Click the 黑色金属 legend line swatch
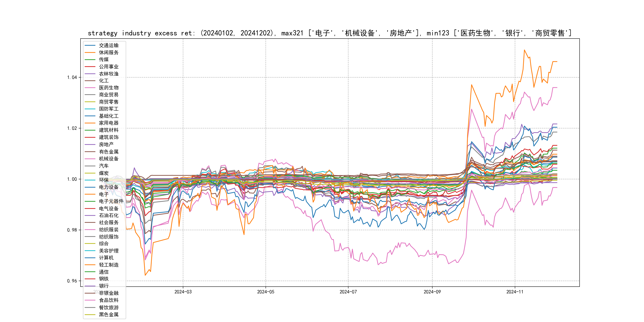Screen dimensions: 644x322 (x=90, y=314)
